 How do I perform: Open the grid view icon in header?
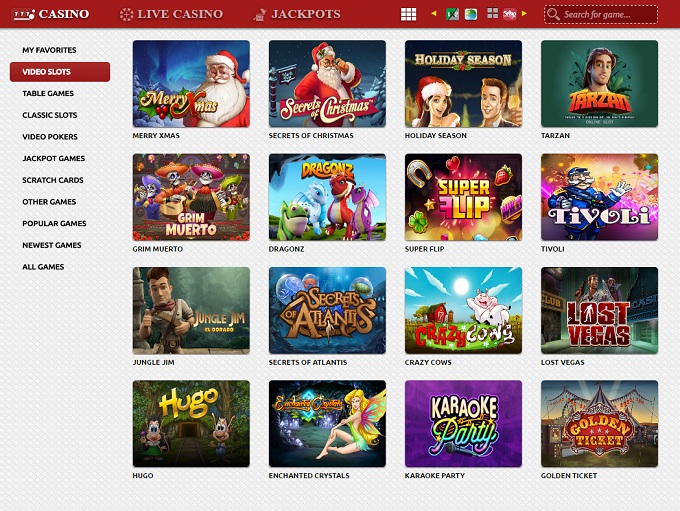pyautogui.click(x=408, y=14)
